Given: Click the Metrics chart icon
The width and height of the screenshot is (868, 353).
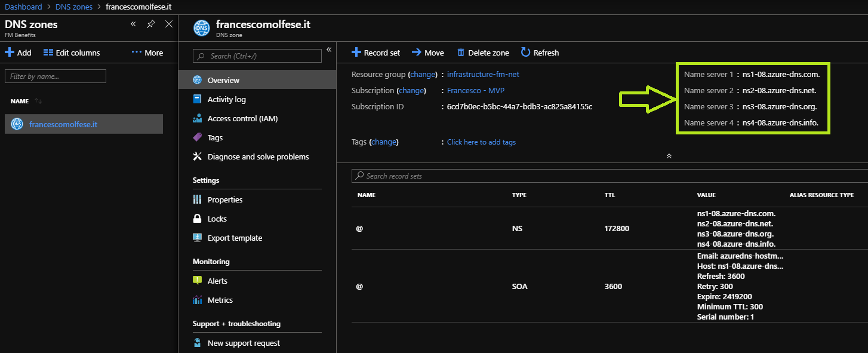Looking at the screenshot, I should 198,300.
